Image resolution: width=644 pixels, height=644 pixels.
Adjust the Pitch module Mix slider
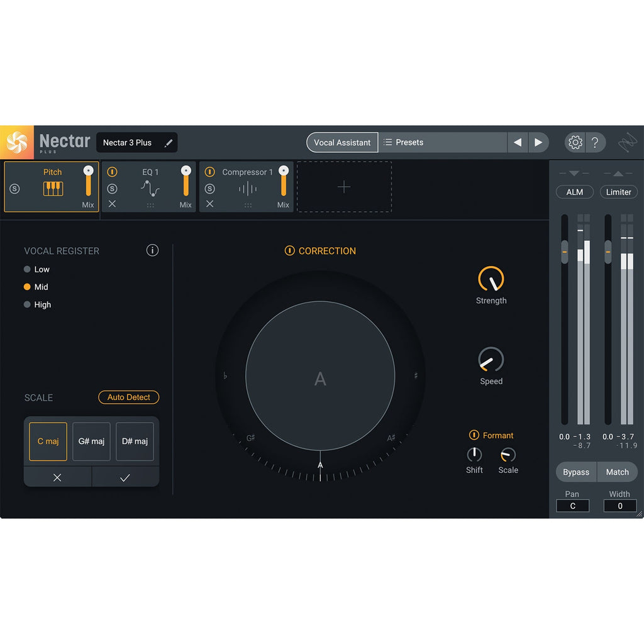pyautogui.click(x=88, y=181)
